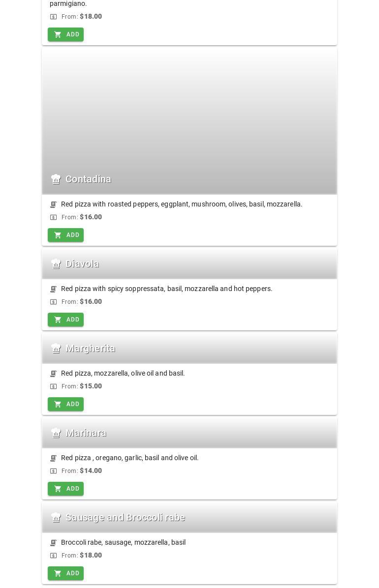The height and width of the screenshot is (588, 379).
Task: Click the Marinara title text
Action: point(86,433)
